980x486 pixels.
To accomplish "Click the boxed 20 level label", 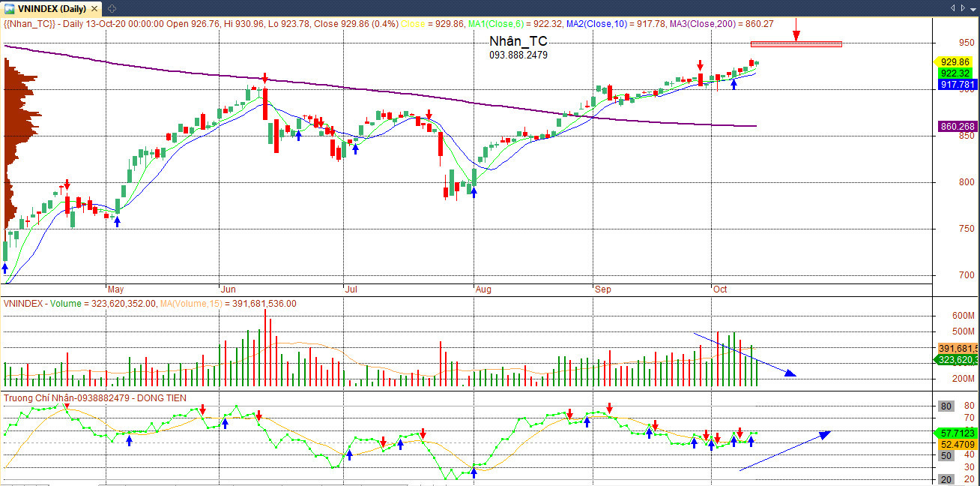I will pyautogui.click(x=946, y=479).
